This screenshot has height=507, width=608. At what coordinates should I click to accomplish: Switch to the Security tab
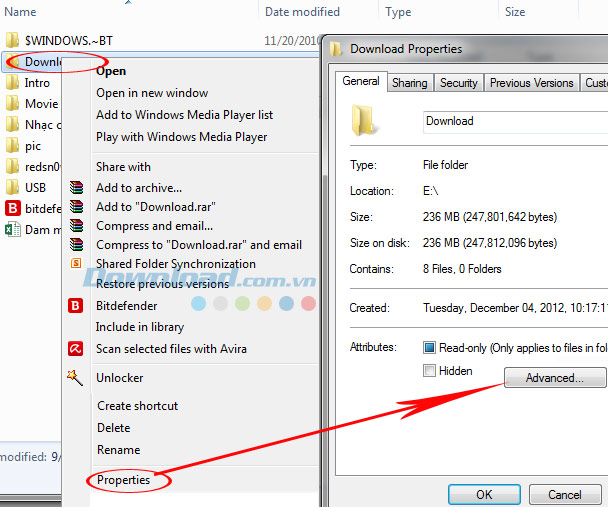pos(459,83)
